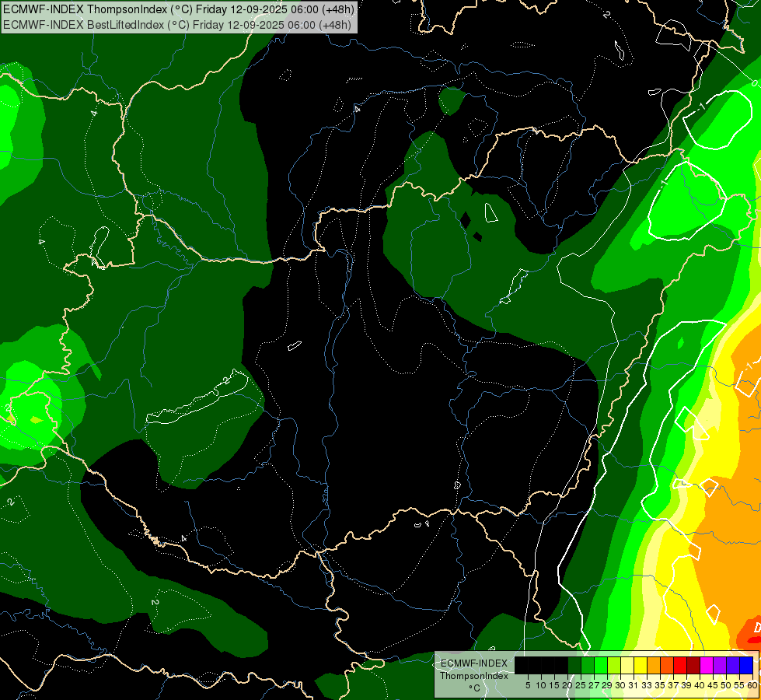Select the dark red 39–40 legend swatch
This screenshot has height=700, width=761.
(x=693, y=666)
